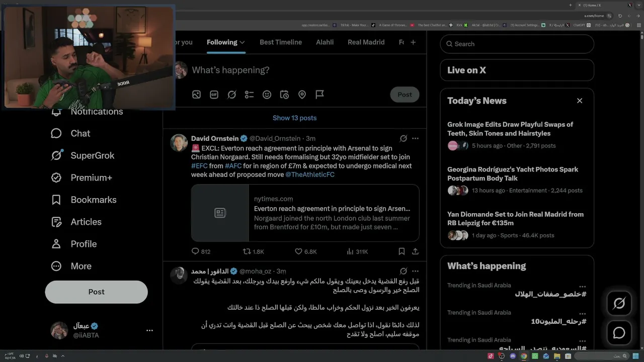
Task: Click the big Post button in sidebar
Action: coord(96,292)
